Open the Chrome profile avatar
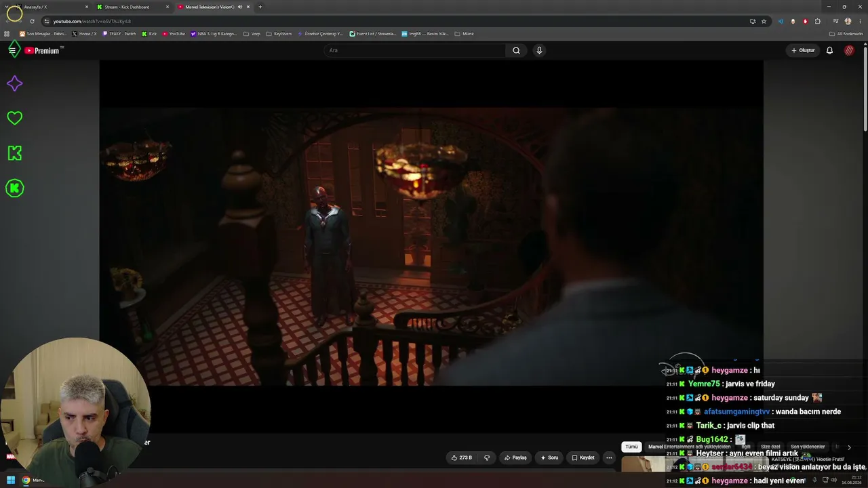 tap(848, 21)
